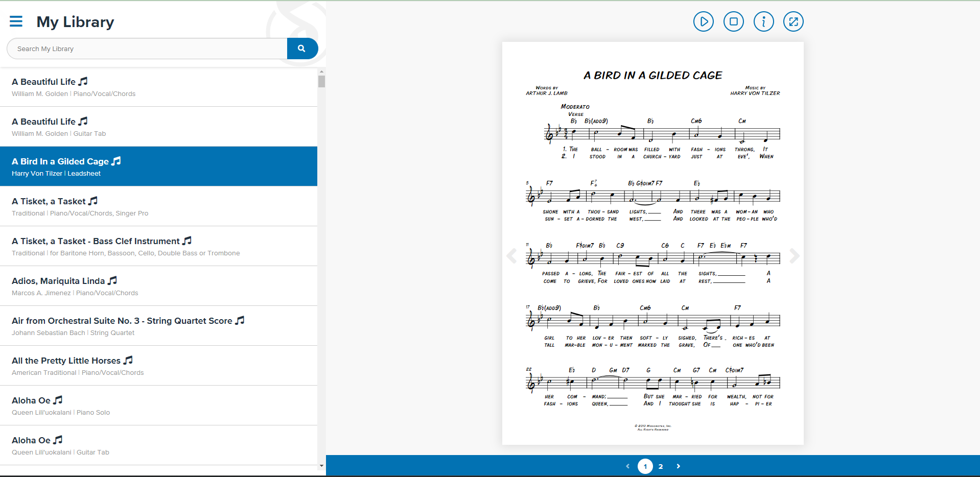Open Aloha Oe Guitar Tab entry

coord(158,445)
